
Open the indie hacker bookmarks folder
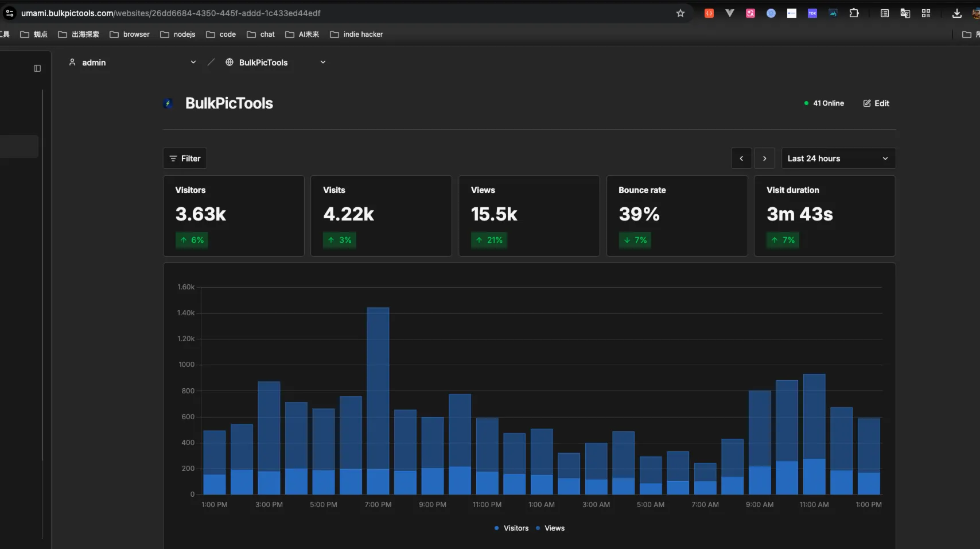(x=356, y=34)
